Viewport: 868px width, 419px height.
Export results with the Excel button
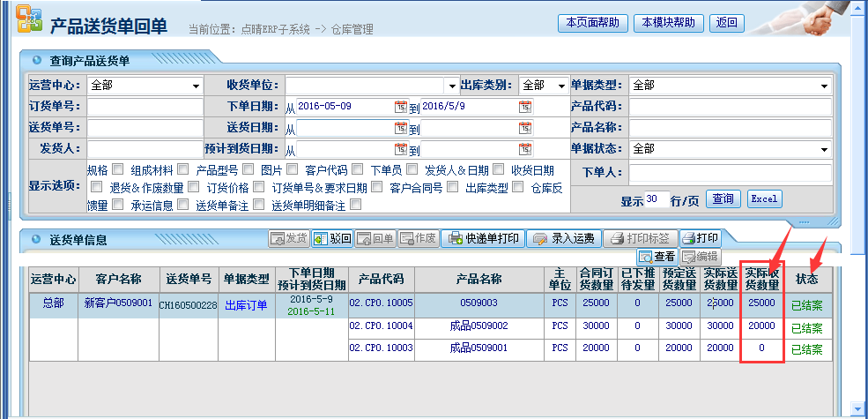pos(764,199)
